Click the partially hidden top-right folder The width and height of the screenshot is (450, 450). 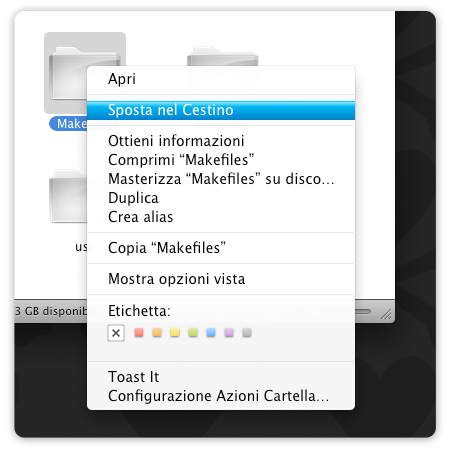[223, 56]
